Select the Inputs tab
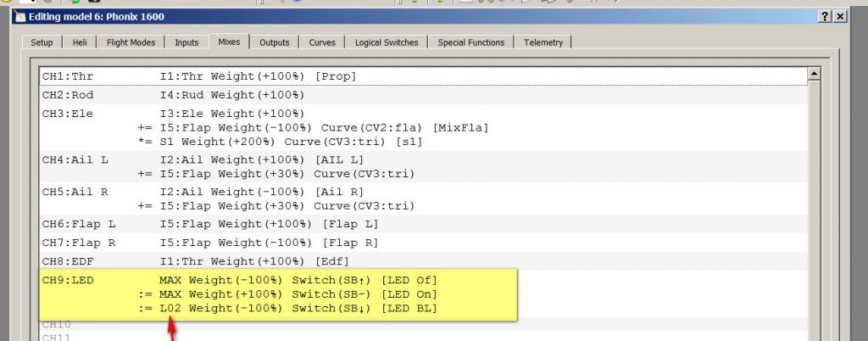 point(186,42)
